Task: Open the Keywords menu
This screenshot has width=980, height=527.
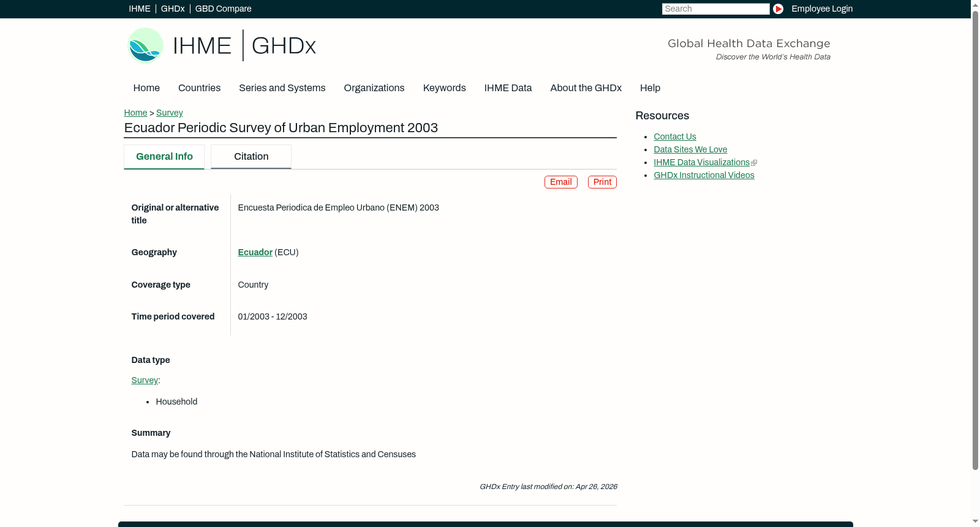Action: (x=445, y=88)
